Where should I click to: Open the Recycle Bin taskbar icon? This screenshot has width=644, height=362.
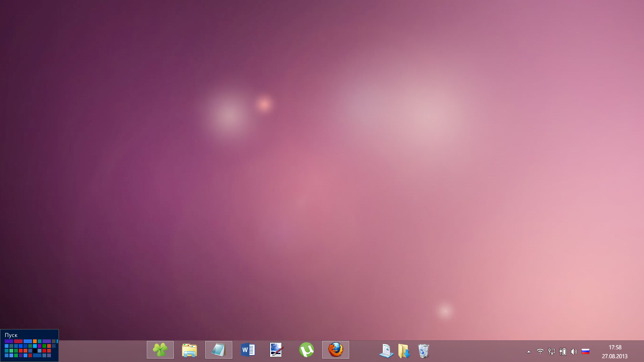point(423,351)
